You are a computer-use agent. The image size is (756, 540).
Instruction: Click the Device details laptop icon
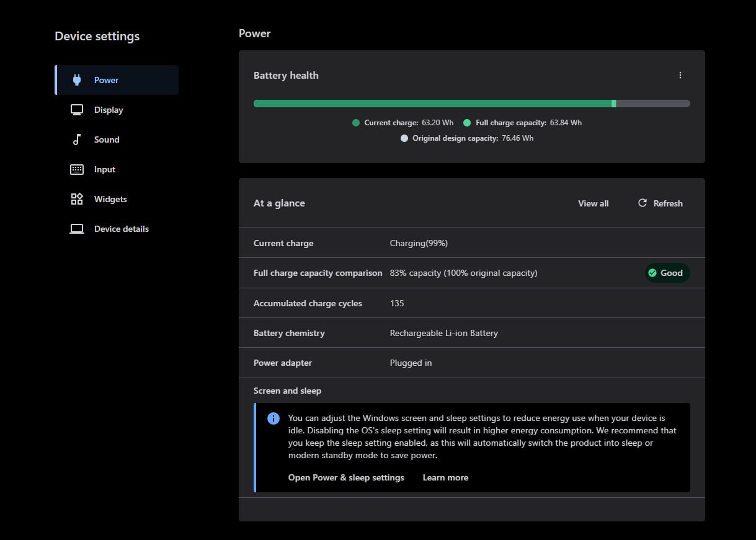coord(76,228)
